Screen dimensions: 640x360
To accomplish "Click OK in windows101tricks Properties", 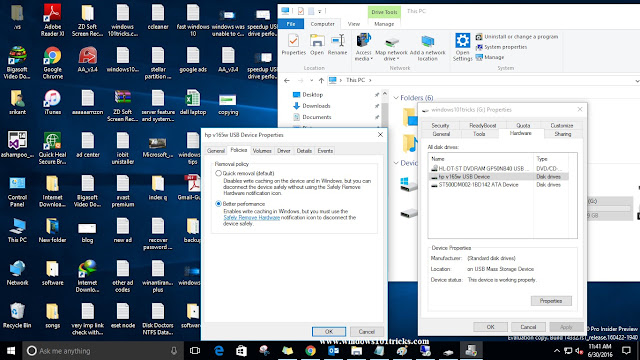I will coord(491,327).
